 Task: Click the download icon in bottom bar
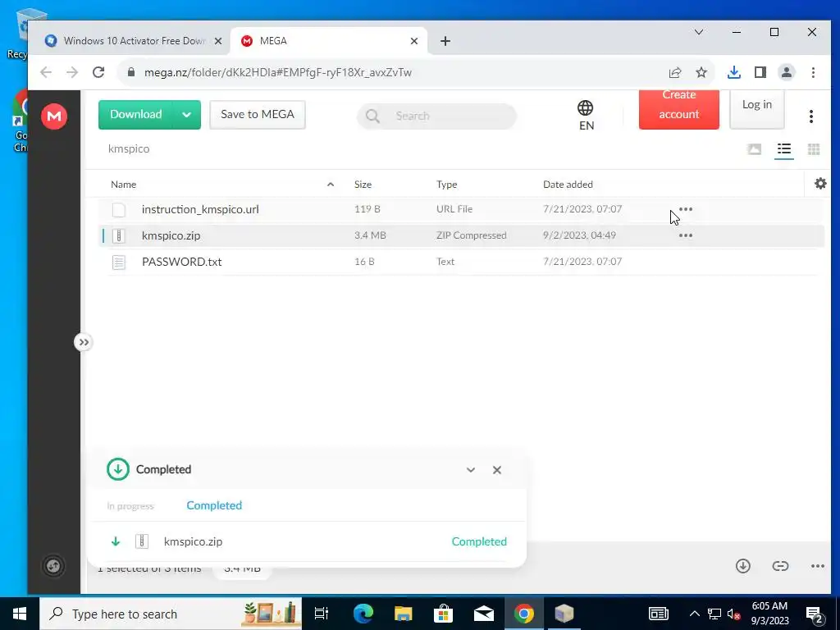pyautogui.click(x=743, y=566)
